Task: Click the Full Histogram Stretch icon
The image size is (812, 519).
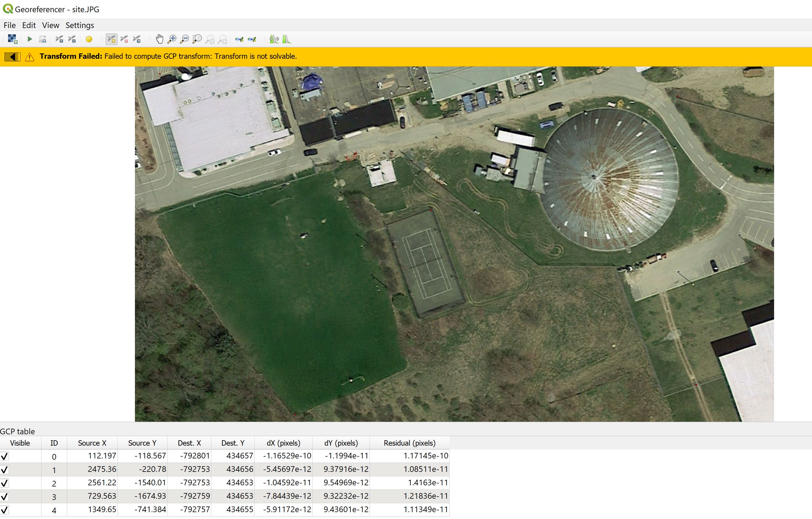Action: (274, 39)
